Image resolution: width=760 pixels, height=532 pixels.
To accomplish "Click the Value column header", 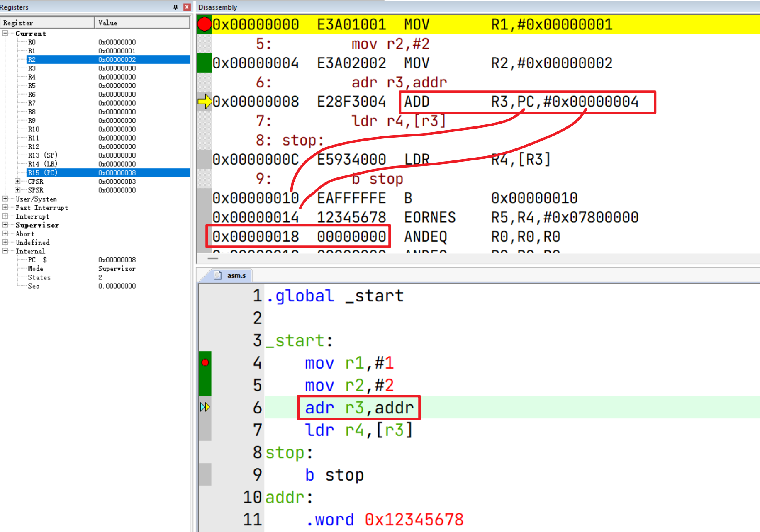I will point(142,23).
